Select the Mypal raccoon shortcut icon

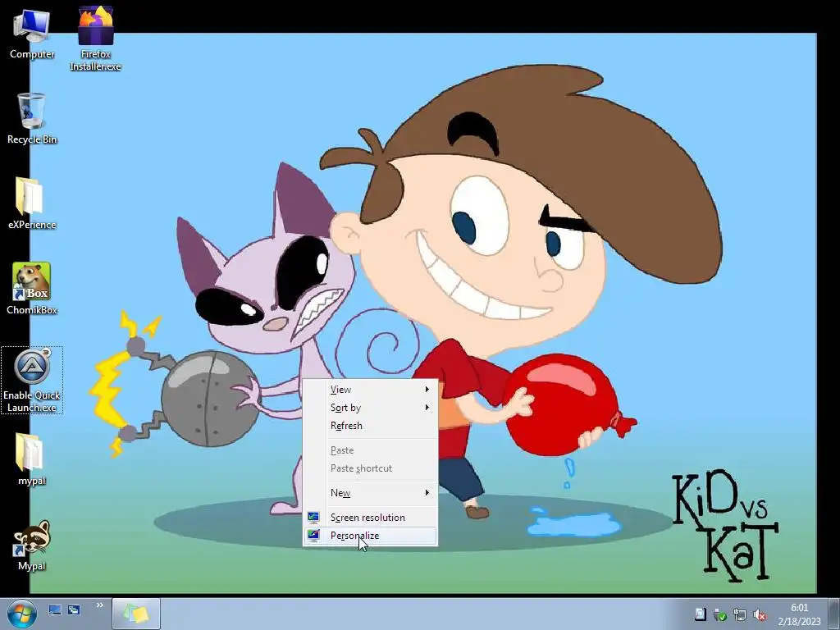point(32,546)
